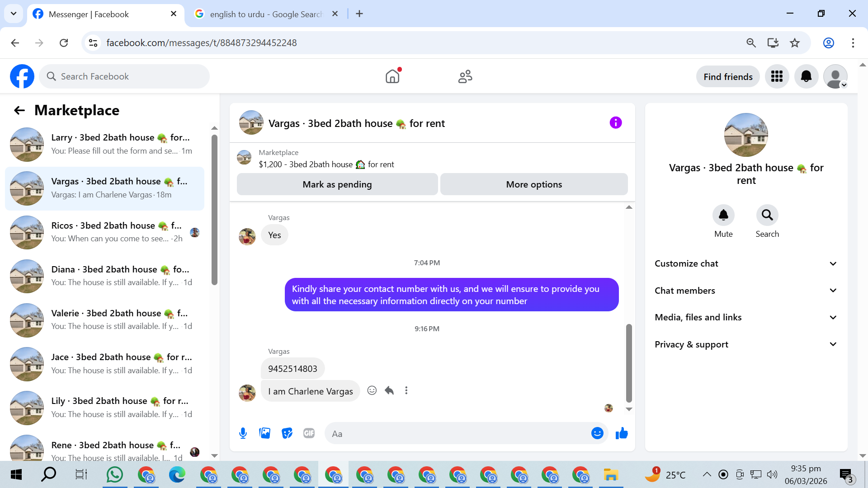Reply to the Charlene Vargas message
The image size is (868, 488).
tap(389, 390)
